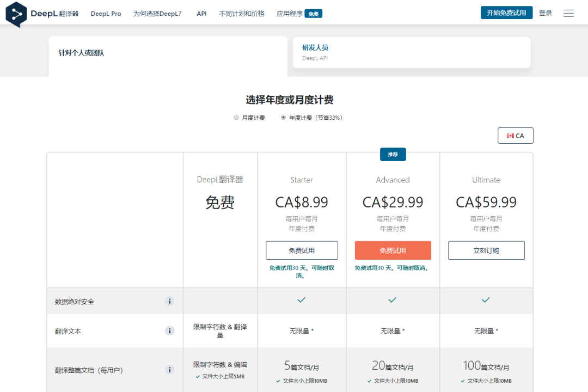Click the Starter plan security checkmark
588x392 pixels.
point(302,300)
